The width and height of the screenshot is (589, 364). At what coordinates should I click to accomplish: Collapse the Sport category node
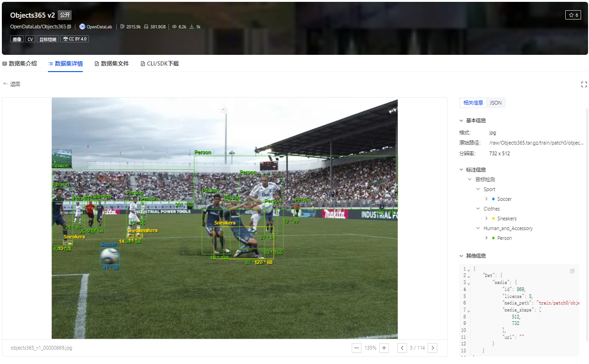(x=478, y=189)
